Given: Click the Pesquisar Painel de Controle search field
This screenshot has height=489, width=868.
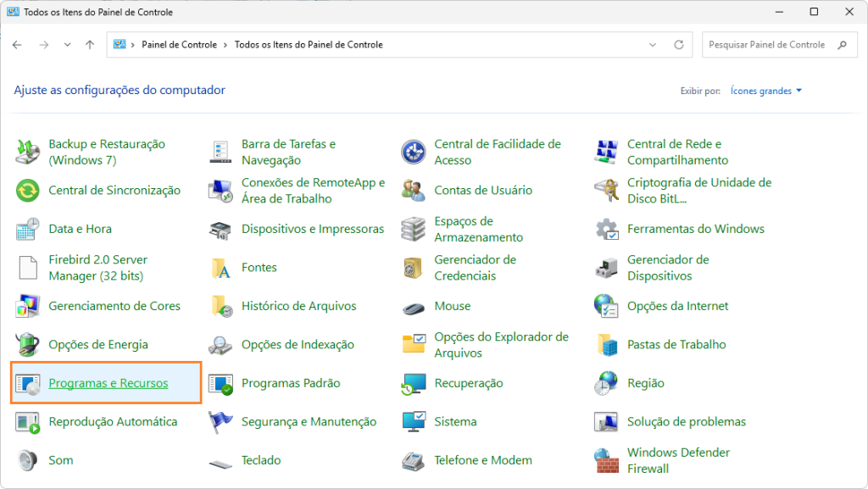Looking at the screenshot, I should point(770,45).
